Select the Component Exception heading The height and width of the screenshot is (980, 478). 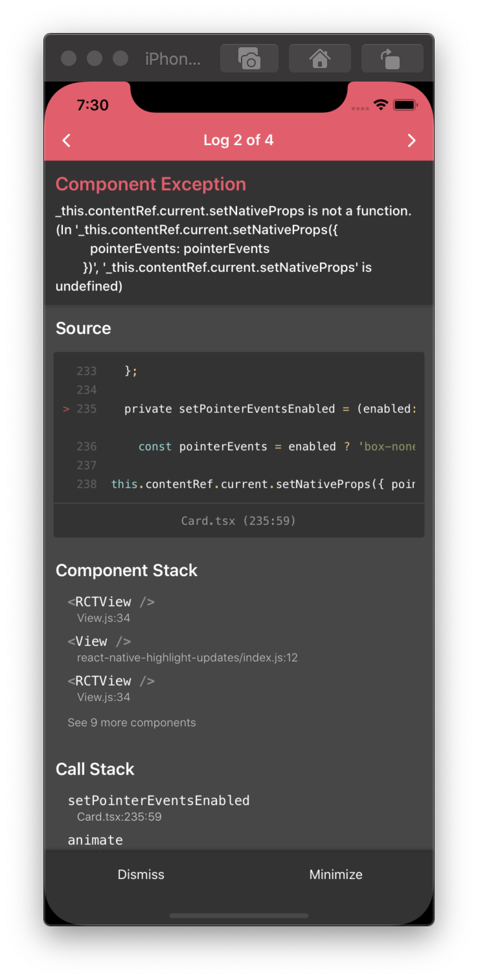point(150,184)
